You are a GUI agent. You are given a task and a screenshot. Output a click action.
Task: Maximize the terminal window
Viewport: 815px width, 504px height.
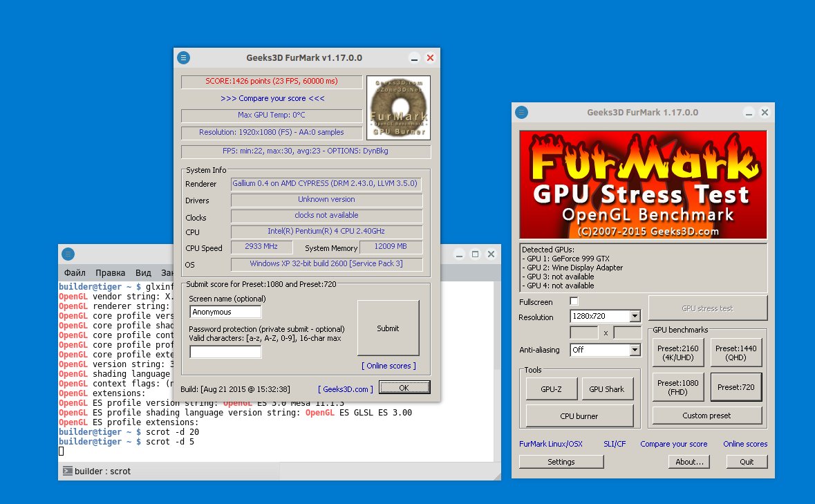(475, 254)
